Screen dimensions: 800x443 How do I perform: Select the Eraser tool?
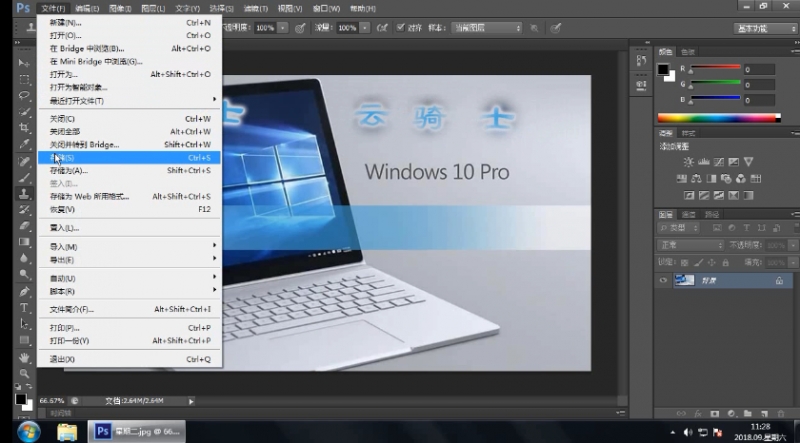pyautogui.click(x=24, y=226)
